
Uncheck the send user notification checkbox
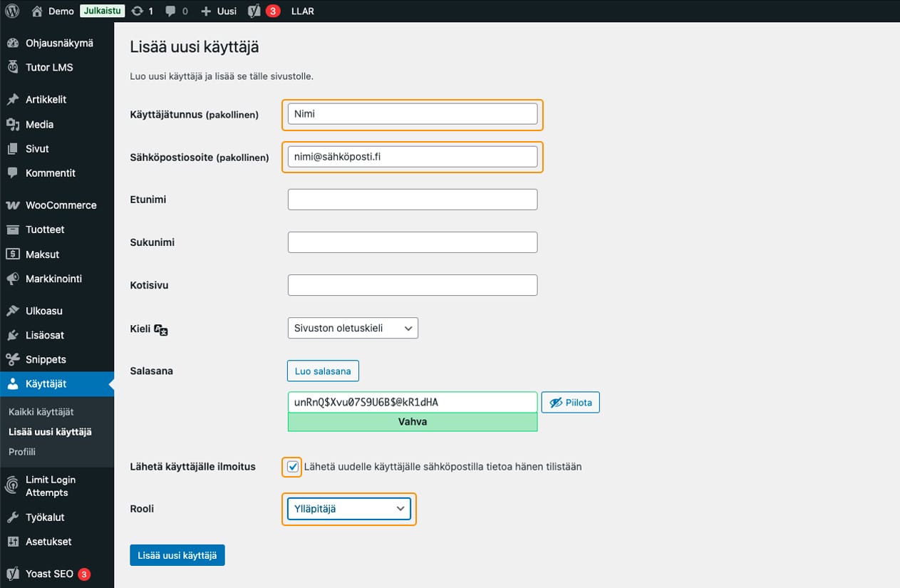coord(292,467)
